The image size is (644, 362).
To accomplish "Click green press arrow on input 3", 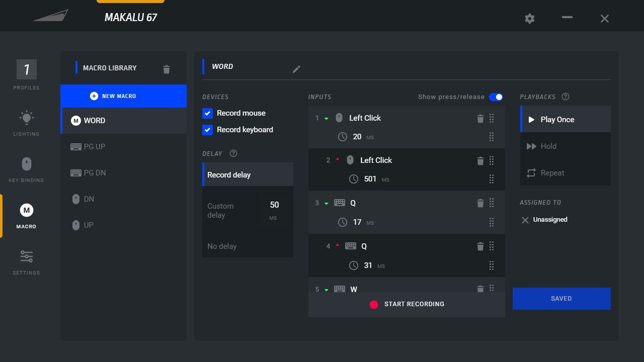I will (327, 204).
